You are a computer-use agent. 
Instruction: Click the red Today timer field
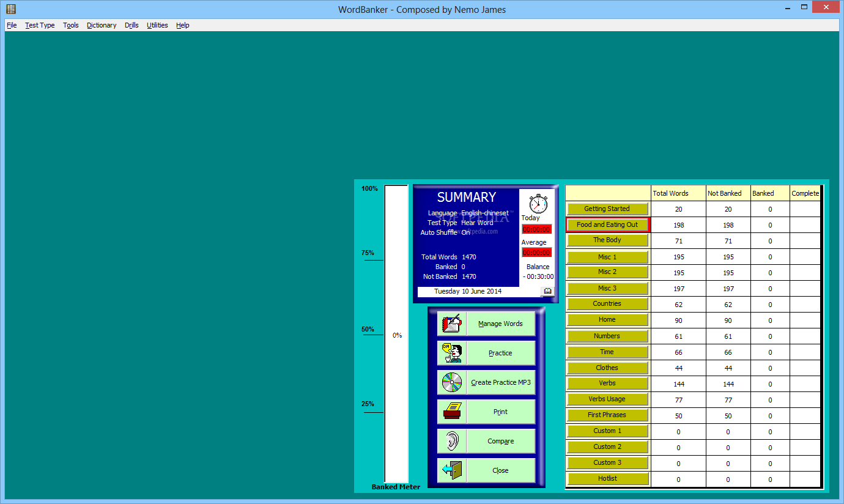(x=536, y=229)
